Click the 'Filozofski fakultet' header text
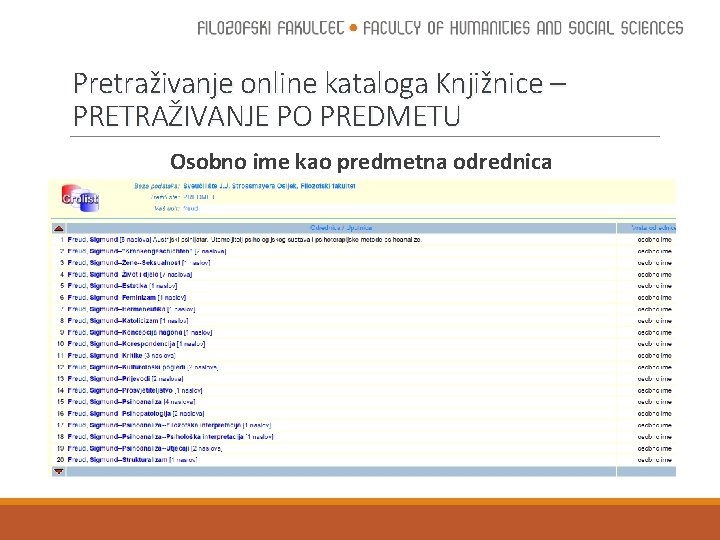 [270, 28]
